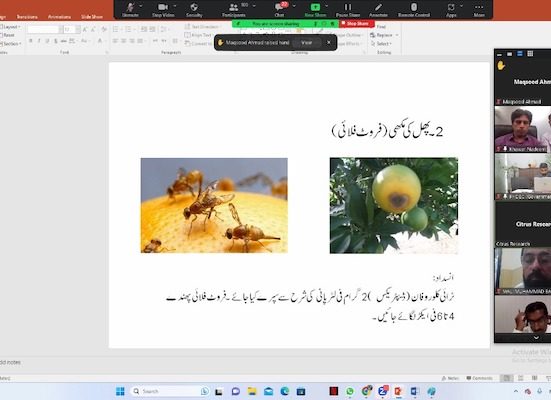Click the Bullets list icon
This screenshot has height=400, width=551.
tap(116, 30)
